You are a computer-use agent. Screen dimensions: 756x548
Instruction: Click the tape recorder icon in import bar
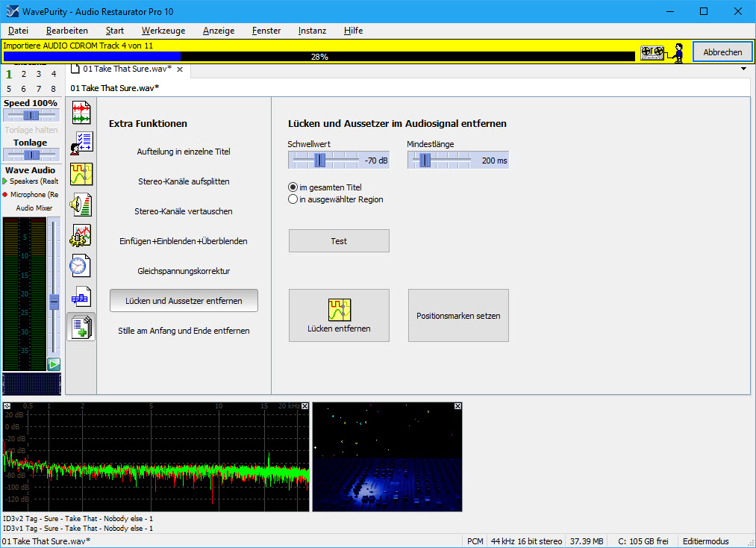coord(652,52)
